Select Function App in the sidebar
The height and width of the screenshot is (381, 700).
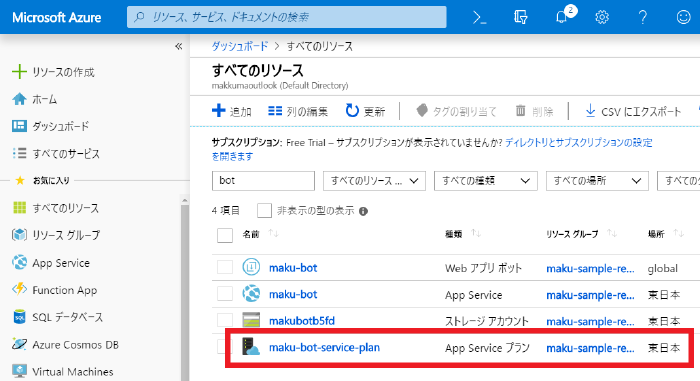click(x=64, y=290)
